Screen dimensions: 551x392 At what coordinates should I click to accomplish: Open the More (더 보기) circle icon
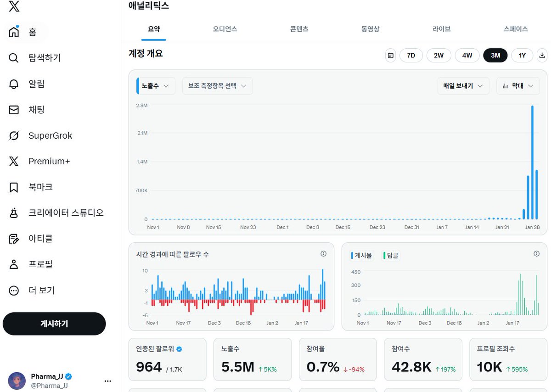coord(14,291)
